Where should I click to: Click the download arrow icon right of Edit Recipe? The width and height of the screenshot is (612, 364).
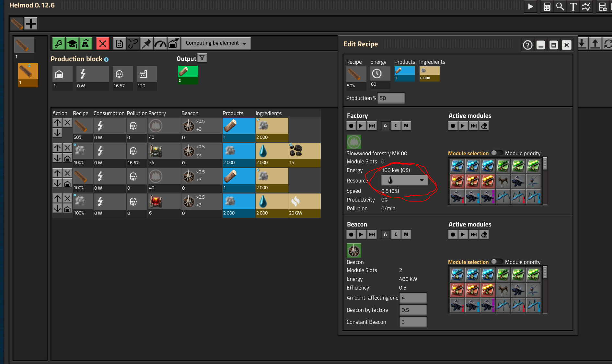click(582, 43)
